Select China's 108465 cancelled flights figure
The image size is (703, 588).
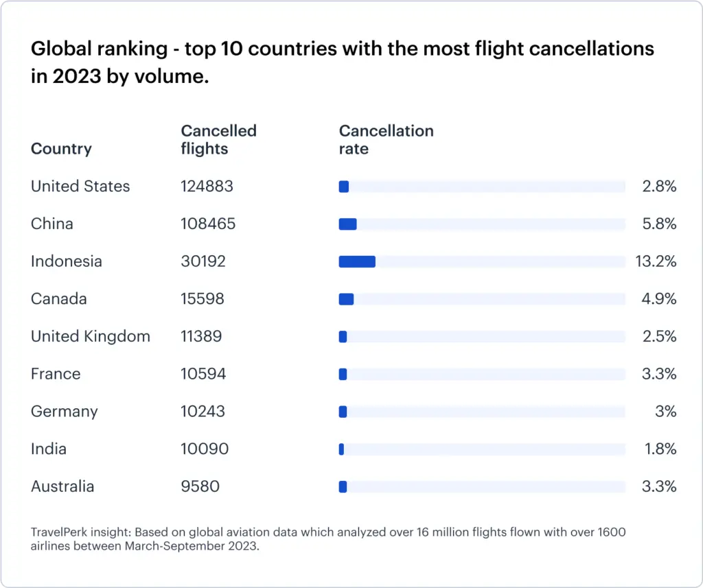[x=208, y=224]
